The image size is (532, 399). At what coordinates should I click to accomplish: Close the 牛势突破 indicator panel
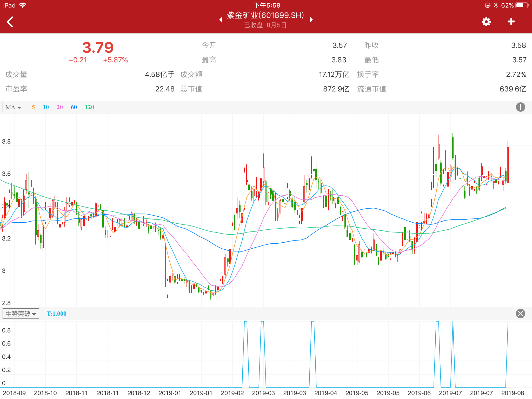520,314
